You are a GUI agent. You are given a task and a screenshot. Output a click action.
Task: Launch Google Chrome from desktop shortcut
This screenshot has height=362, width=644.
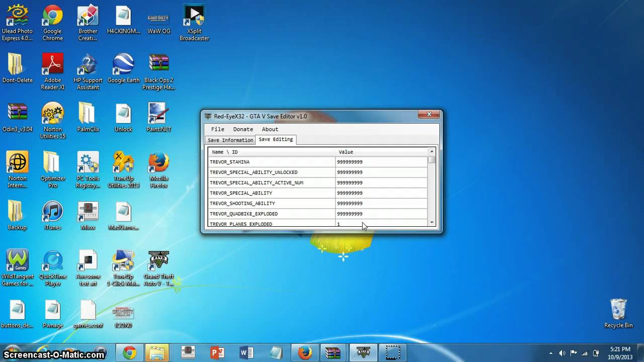(52, 23)
